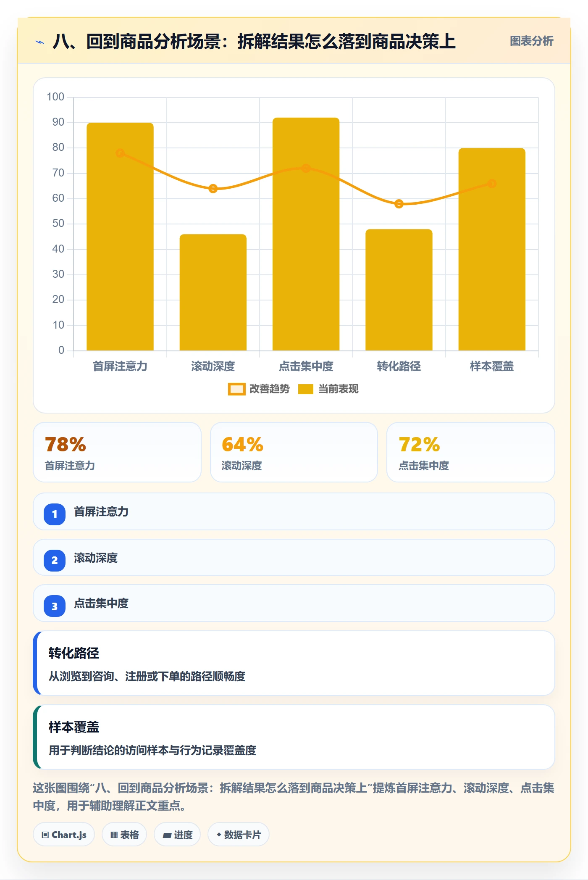Image resolution: width=588 pixels, height=880 pixels.
Task: Open the 72% 点击集中度 stat card
Action: [471, 452]
